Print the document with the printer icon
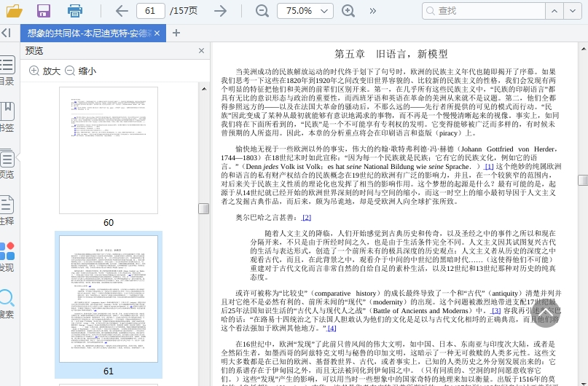This screenshot has height=386, width=588. pos(74,10)
